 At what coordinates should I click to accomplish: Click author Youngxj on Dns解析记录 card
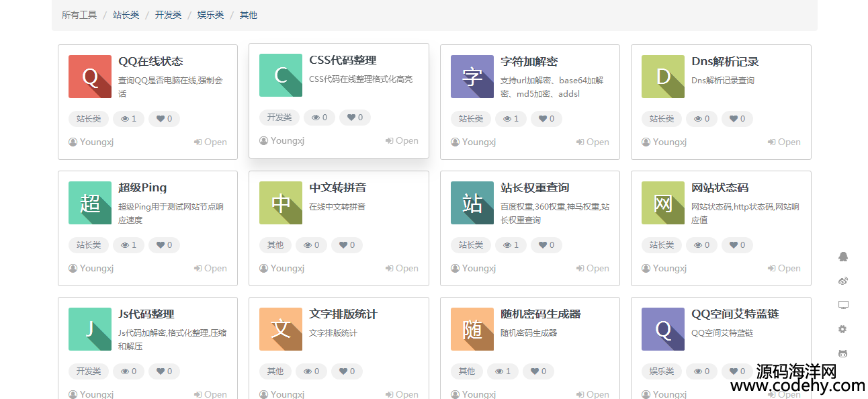coord(664,142)
